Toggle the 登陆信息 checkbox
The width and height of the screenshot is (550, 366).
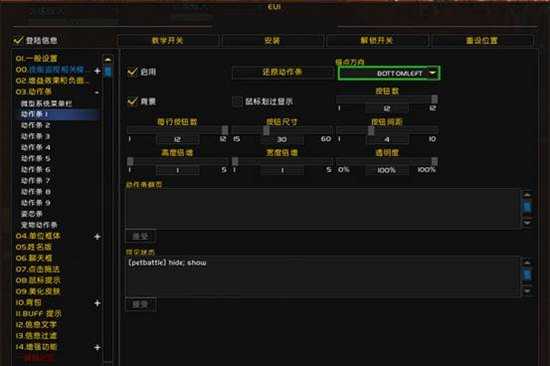(x=18, y=40)
